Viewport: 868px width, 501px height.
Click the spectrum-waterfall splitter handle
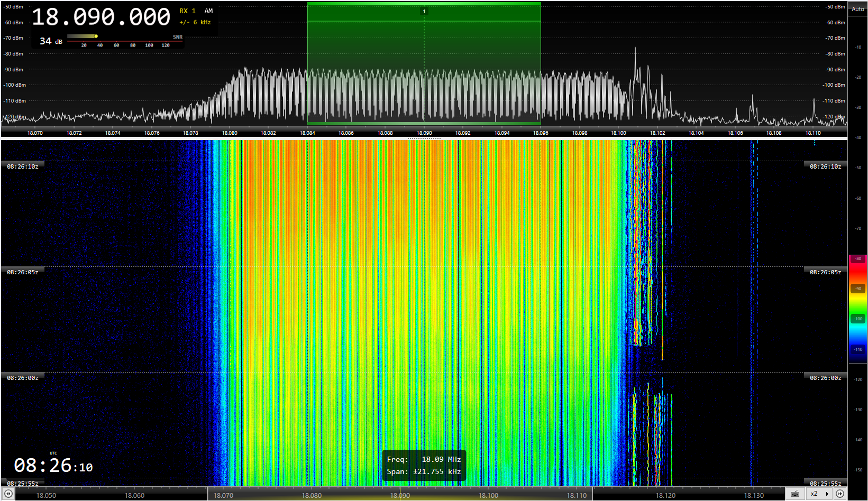pos(424,138)
